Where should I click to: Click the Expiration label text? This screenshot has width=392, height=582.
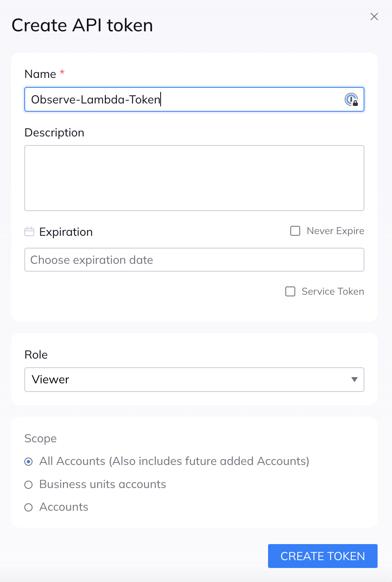(66, 232)
